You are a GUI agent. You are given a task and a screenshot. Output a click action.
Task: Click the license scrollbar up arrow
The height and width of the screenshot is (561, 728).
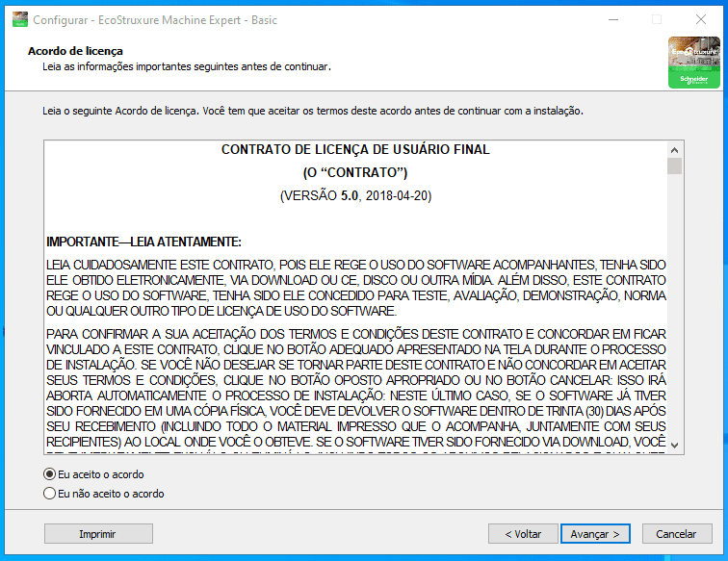click(675, 150)
